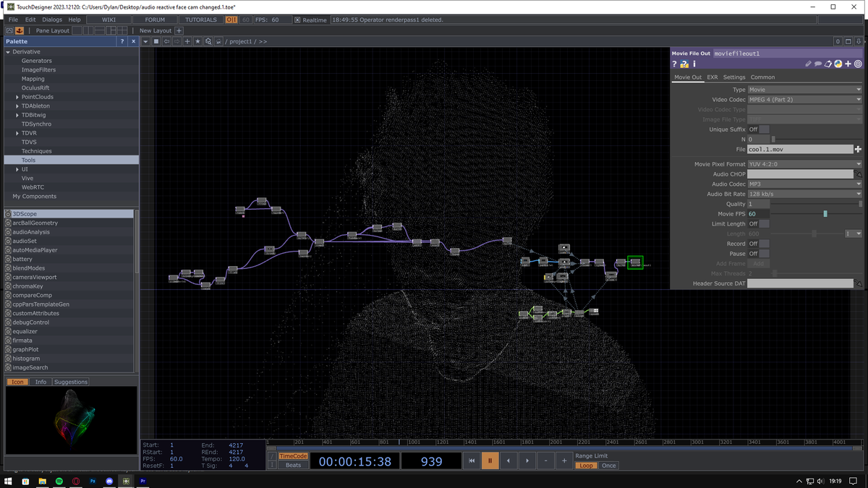
Task: Click the file browse plus icon beside cool.1.mov
Action: [858, 150]
